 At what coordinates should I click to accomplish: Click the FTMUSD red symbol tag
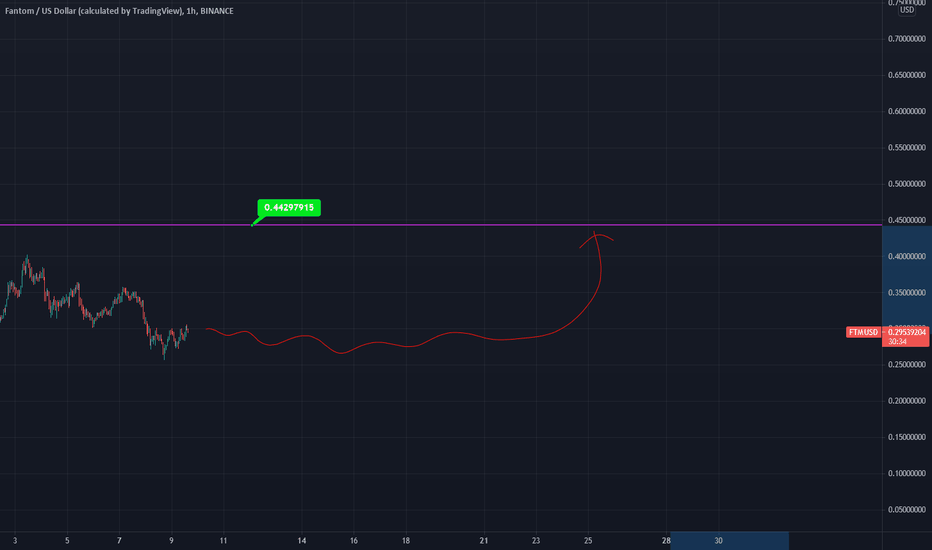click(x=863, y=332)
